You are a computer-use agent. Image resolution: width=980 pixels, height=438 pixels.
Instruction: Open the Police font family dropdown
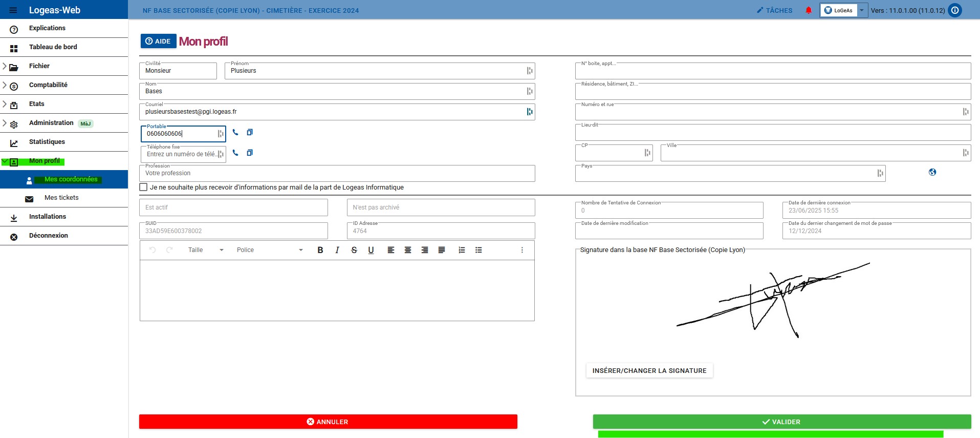click(x=270, y=250)
